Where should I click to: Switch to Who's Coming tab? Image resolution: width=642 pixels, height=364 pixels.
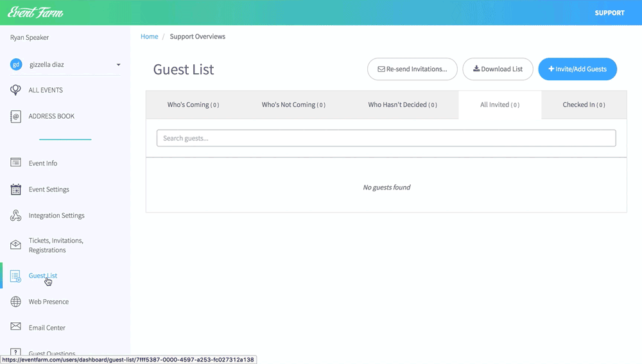(193, 105)
